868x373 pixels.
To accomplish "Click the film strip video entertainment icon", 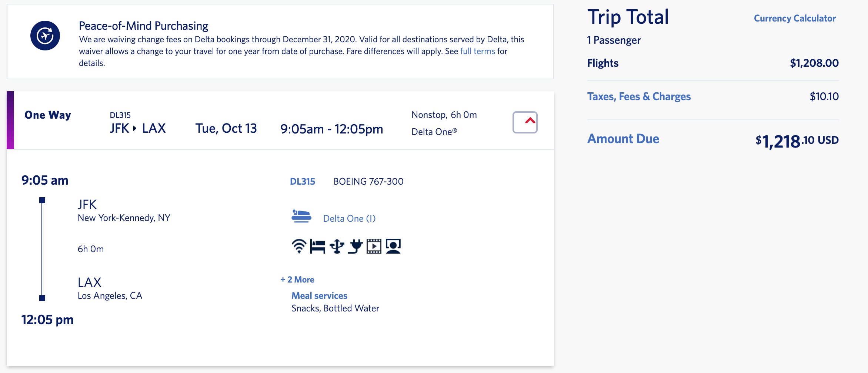I will click(x=374, y=246).
